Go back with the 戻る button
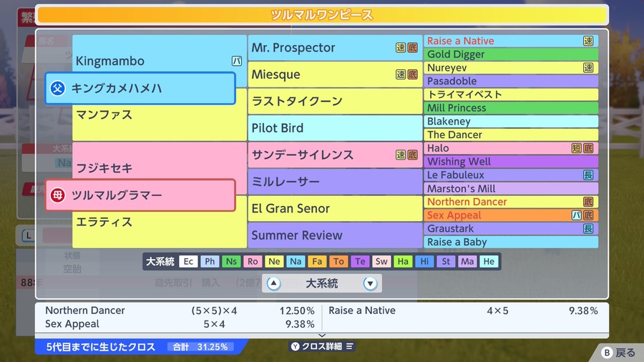This screenshot has height=362, width=644. pos(618,353)
